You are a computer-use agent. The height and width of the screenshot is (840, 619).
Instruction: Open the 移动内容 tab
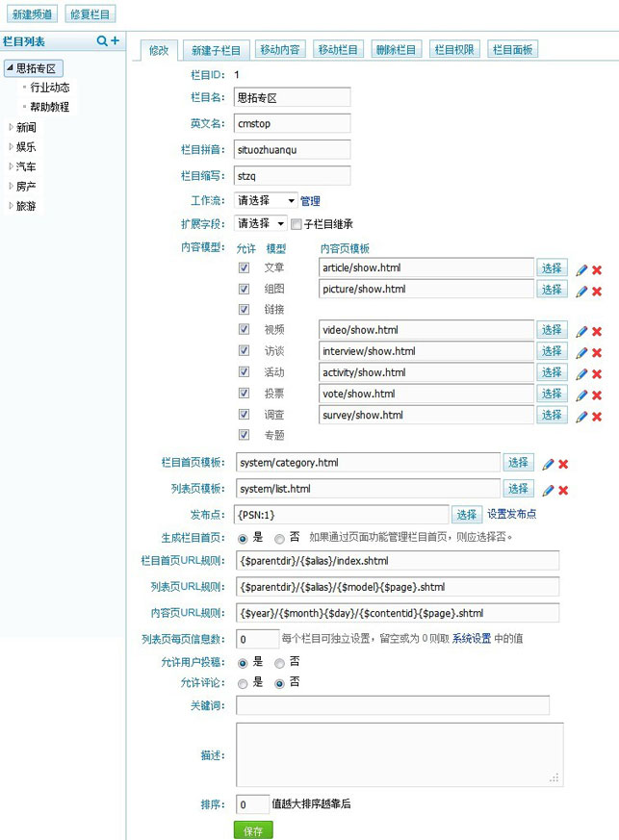pos(280,49)
